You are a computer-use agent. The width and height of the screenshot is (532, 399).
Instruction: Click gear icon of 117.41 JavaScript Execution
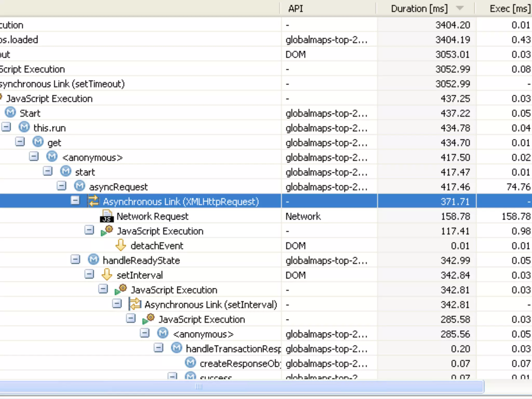[107, 231]
